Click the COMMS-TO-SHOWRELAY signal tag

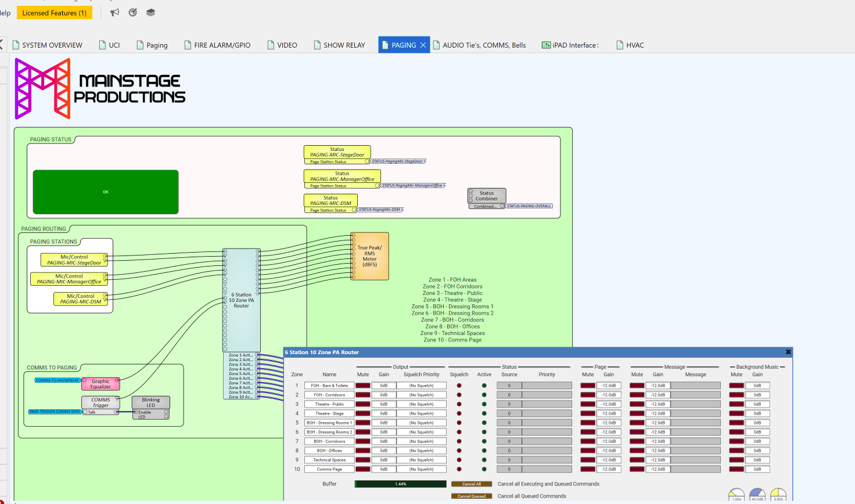(58, 380)
